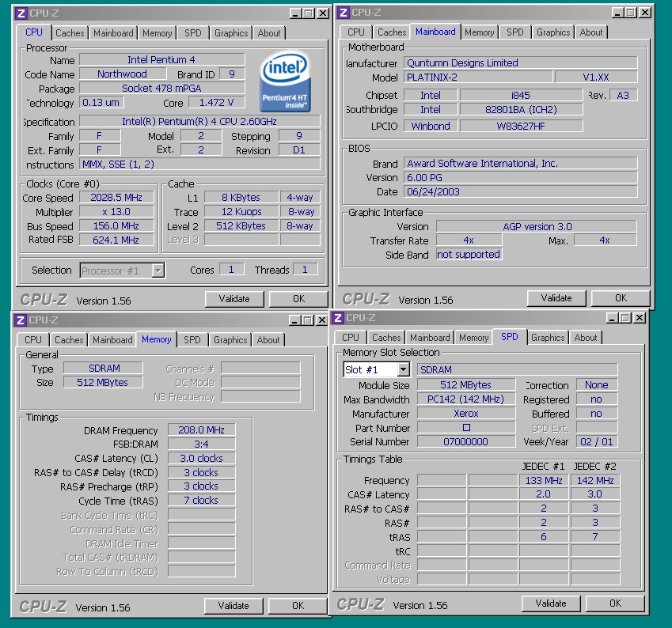Screen dimensions: 672x628
Task: Open Caches tab in Memory window
Action: pyautogui.click(x=69, y=339)
